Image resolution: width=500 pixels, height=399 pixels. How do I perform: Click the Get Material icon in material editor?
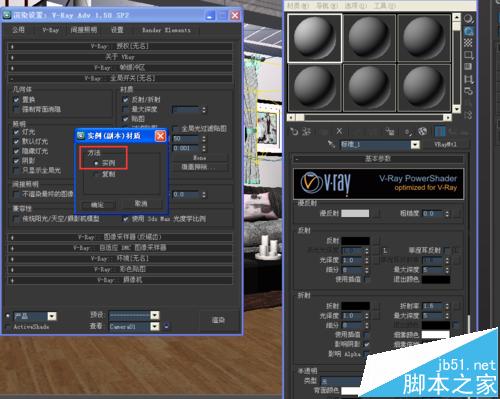294,131
